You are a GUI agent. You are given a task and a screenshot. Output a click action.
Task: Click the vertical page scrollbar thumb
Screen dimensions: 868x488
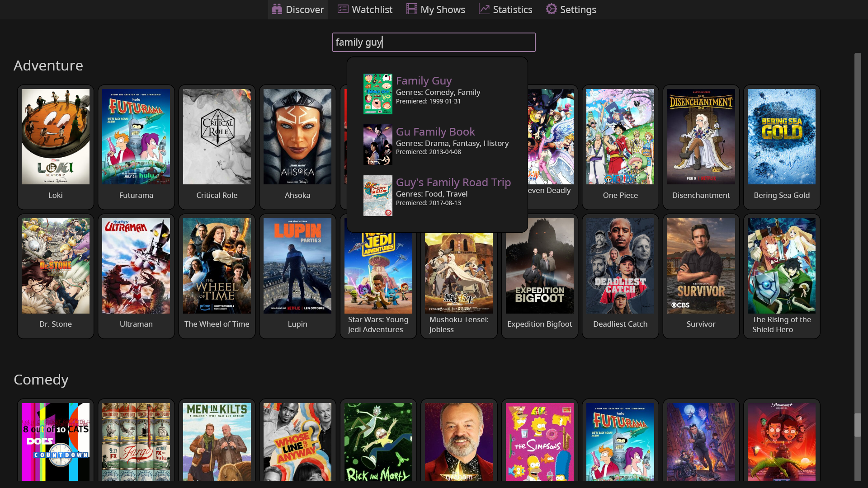point(858,425)
